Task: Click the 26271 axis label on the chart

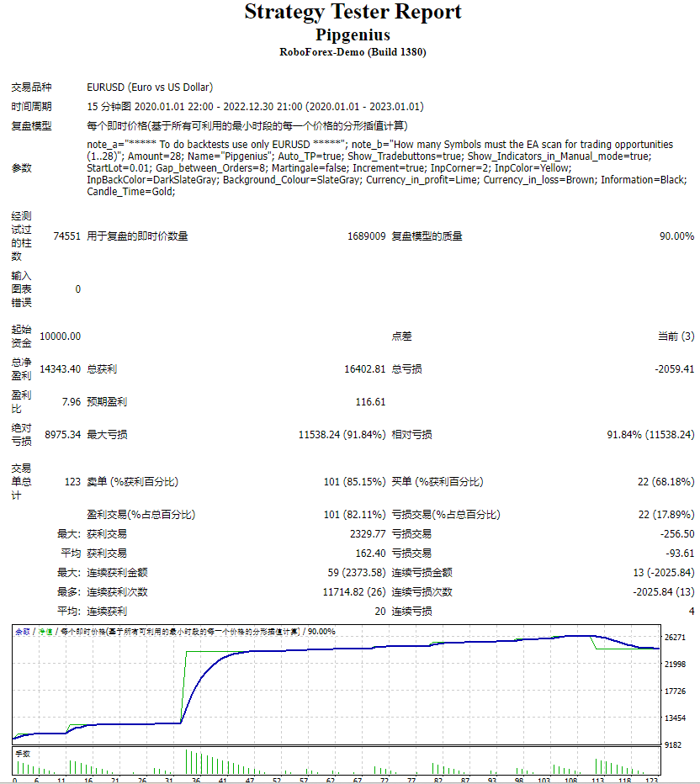Action: click(677, 638)
